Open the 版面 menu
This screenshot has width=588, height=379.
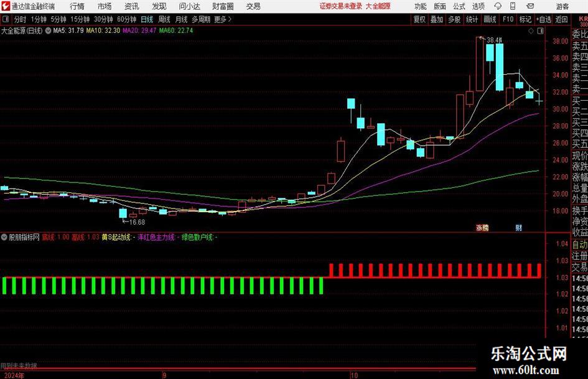tap(439, 6)
